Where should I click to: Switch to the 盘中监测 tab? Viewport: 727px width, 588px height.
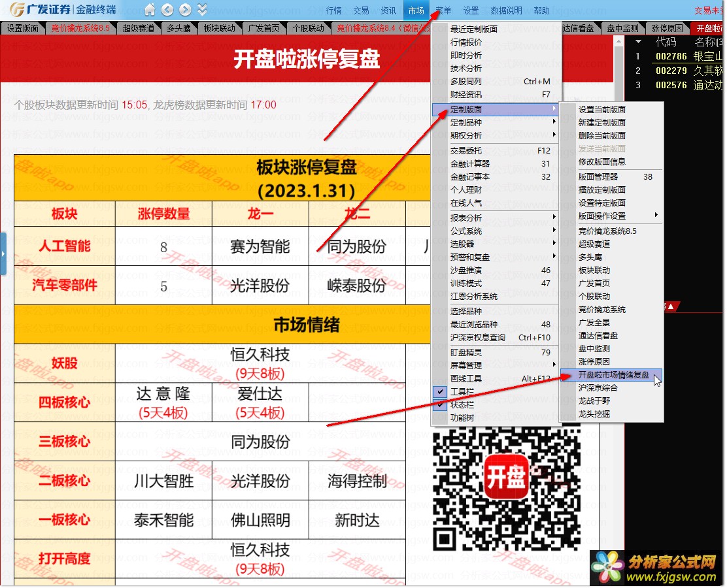point(622,28)
